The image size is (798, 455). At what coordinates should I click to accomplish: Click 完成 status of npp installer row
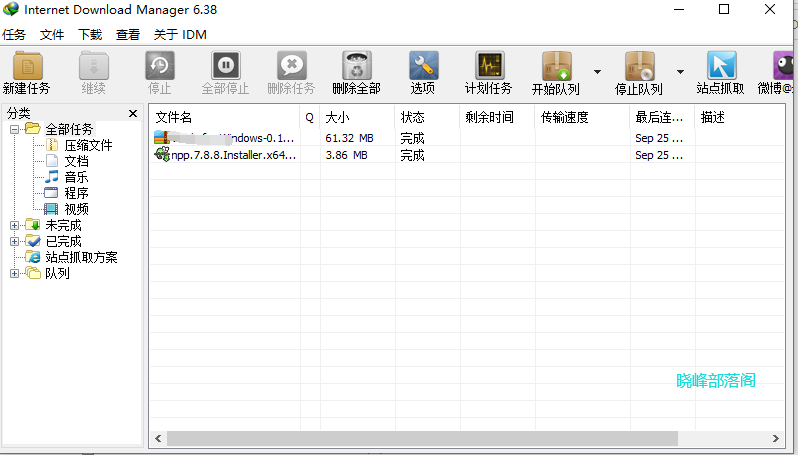click(412, 155)
